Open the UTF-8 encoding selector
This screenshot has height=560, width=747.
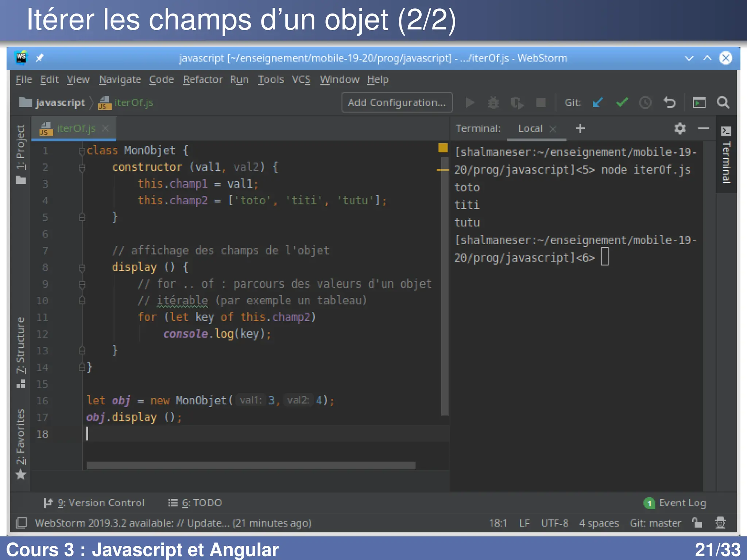point(554,523)
